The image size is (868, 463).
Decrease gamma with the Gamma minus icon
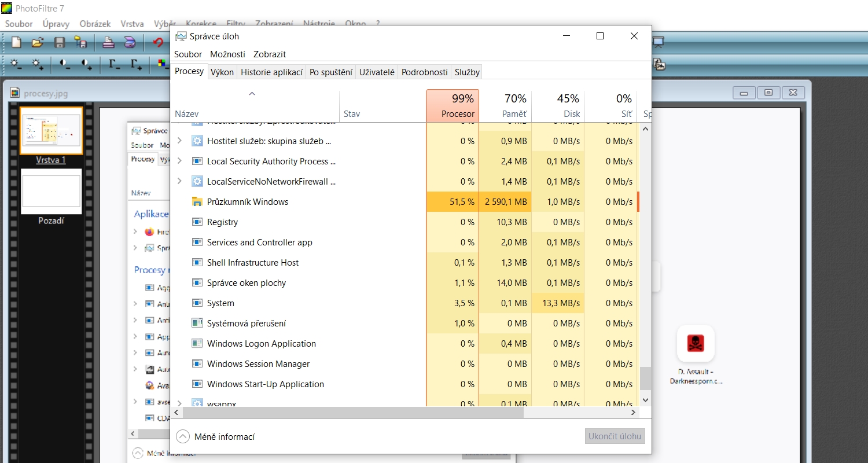tap(115, 65)
